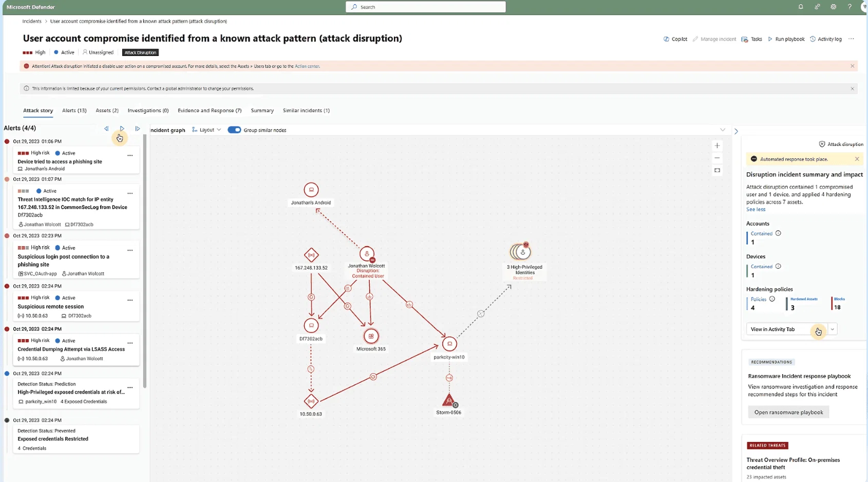The height and width of the screenshot is (482, 868).
Task: Open the community connections icon in header
Action: pos(817,7)
